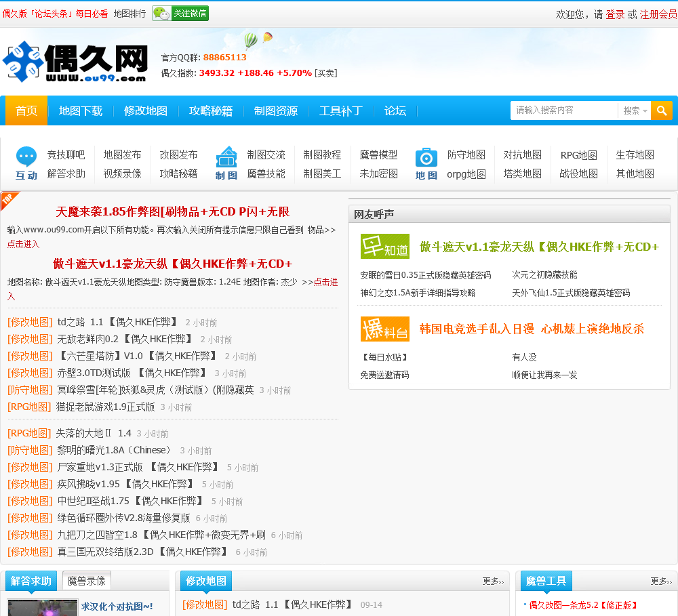Click the [买卖] link next to index
678x616 pixels.
coord(326,73)
